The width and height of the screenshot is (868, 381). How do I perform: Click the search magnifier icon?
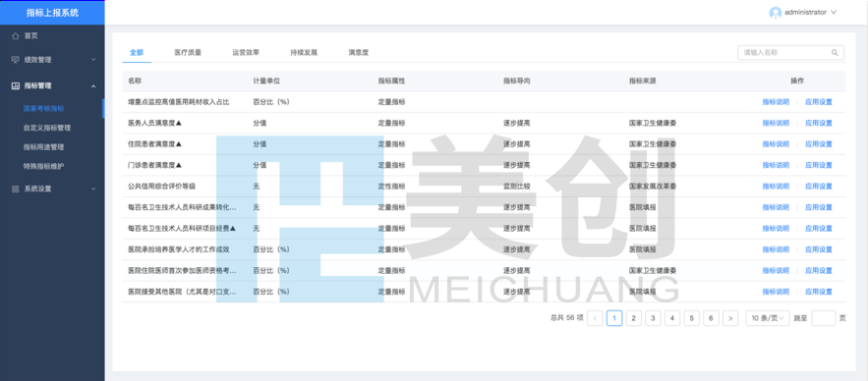(x=835, y=52)
